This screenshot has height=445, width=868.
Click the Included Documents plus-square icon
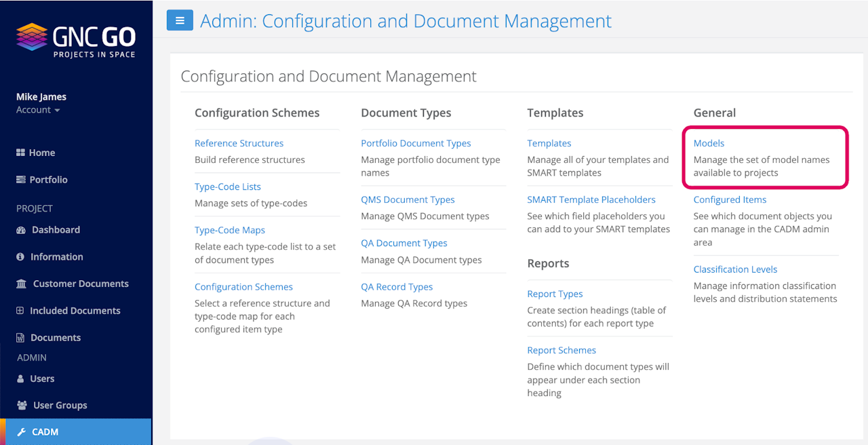[x=20, y=311]
